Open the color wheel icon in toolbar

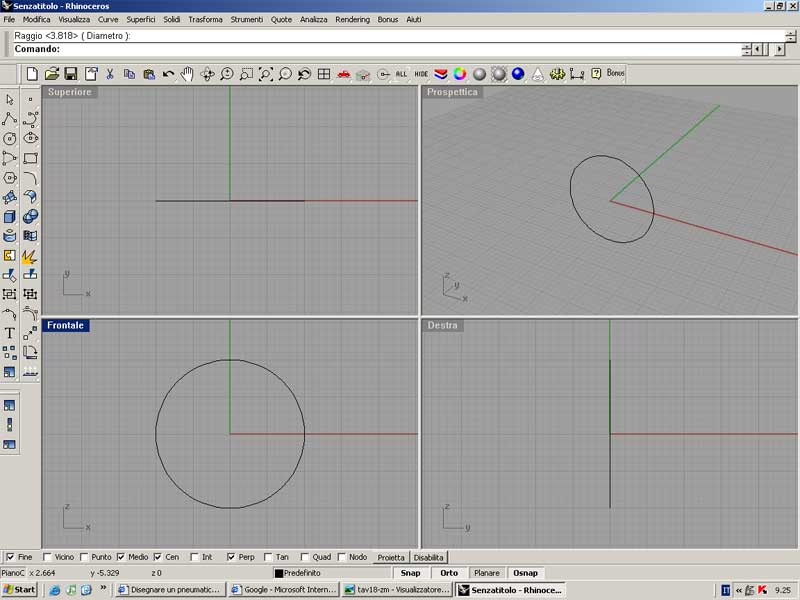pyautogui.click(x=460, y=74)
